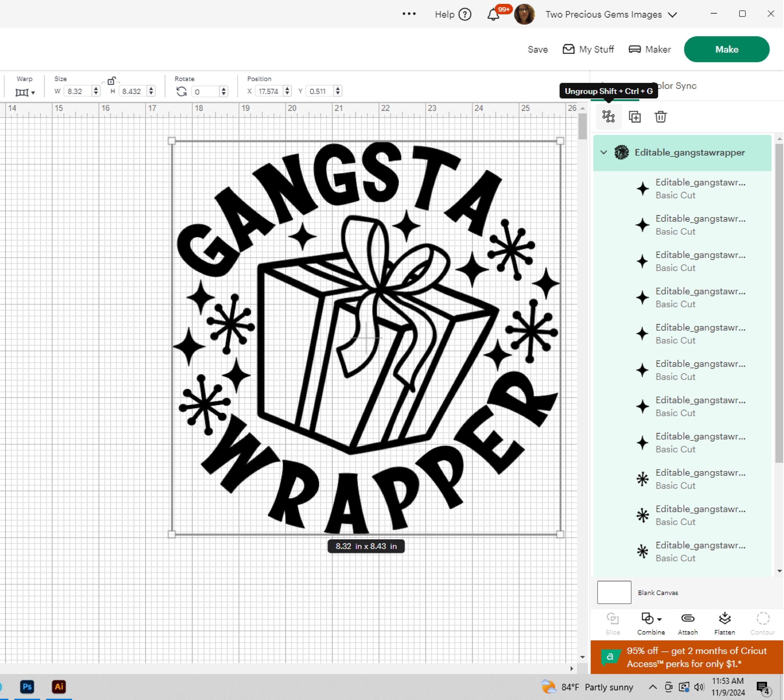Click the volume icon in system tray

click(699, 687)
